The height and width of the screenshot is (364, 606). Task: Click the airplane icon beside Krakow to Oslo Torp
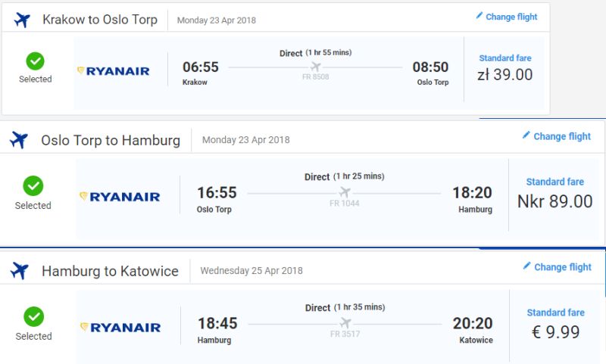pyautogui.click(x=22, y=20)
